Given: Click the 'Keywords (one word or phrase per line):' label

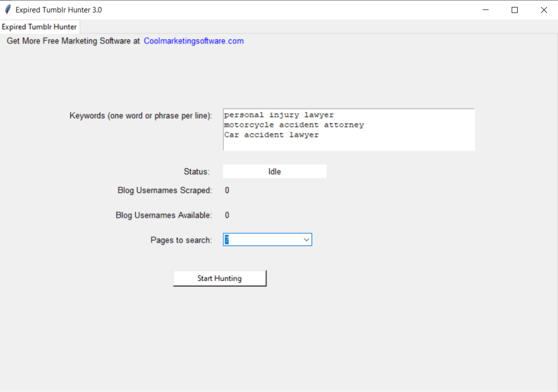Looking at the screenshot, I should 141,116.
